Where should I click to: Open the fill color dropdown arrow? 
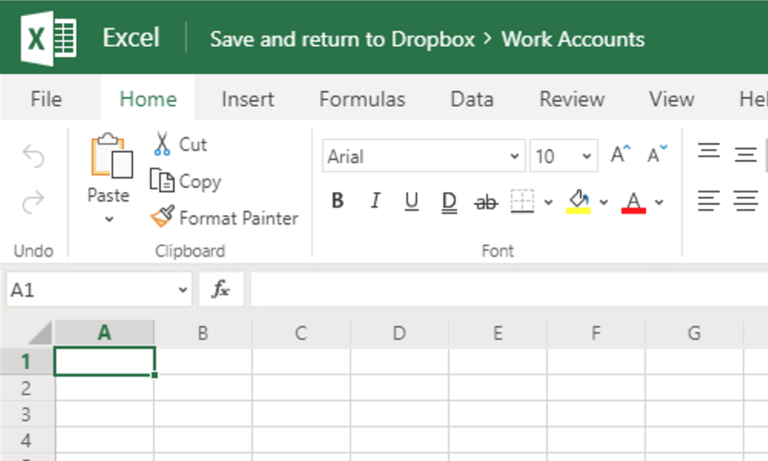point(603,202)
